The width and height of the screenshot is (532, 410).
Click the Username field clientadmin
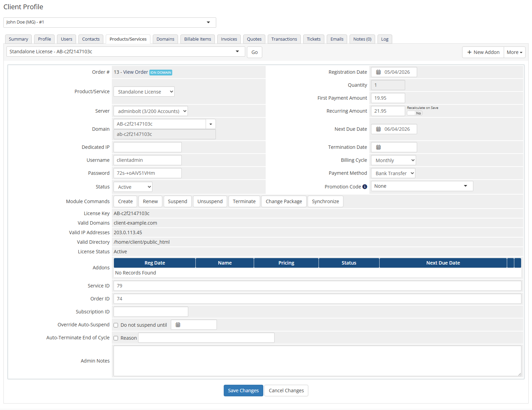click(x=148, y=160)
